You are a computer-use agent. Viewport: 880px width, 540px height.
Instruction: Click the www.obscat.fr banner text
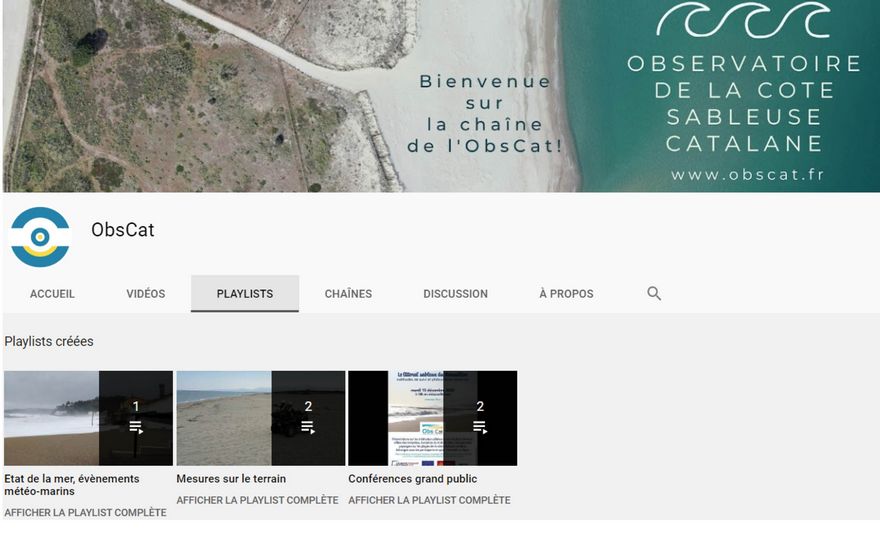click(747, 175)
